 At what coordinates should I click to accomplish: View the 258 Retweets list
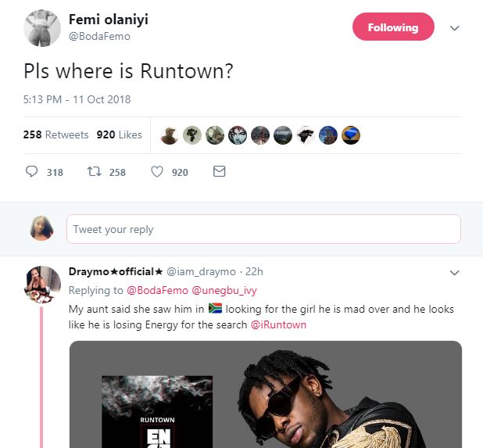55,134
